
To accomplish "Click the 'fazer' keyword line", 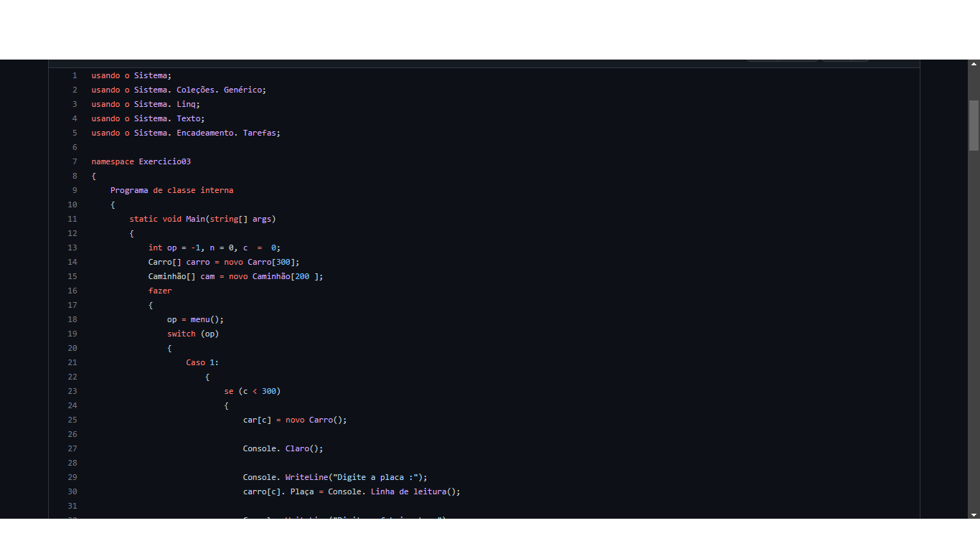I will tap(160, 291).
